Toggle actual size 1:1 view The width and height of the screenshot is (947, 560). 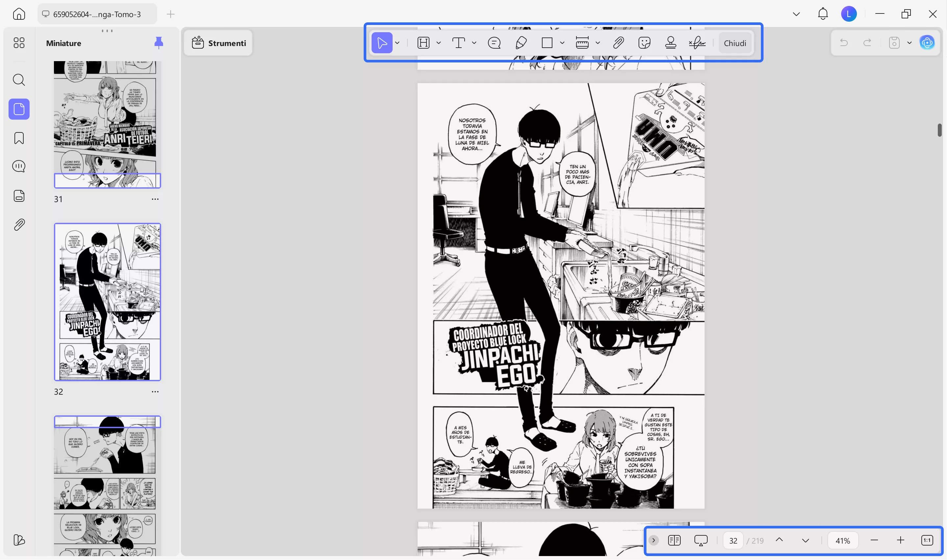pos(927,540)
